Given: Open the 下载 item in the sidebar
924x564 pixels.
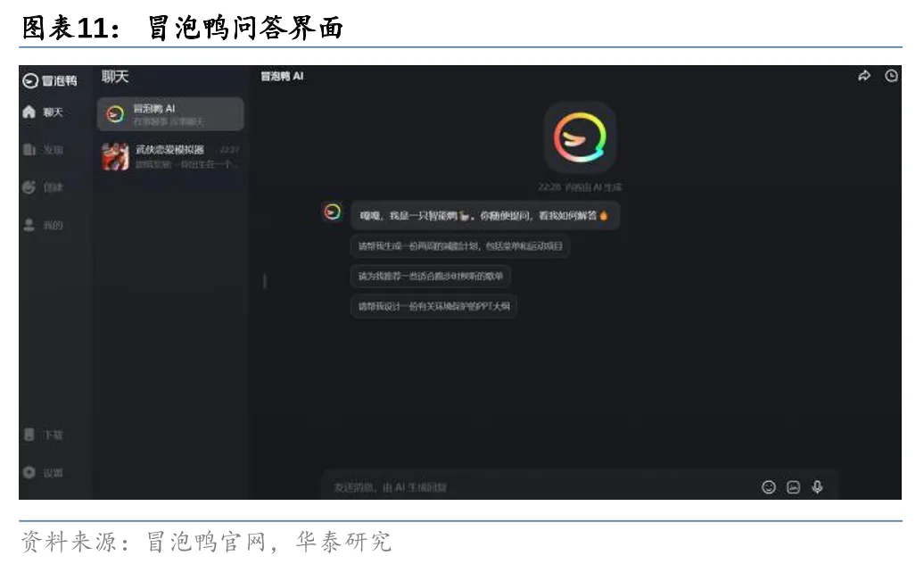Looking at the screenshot, I should [43, 435].
